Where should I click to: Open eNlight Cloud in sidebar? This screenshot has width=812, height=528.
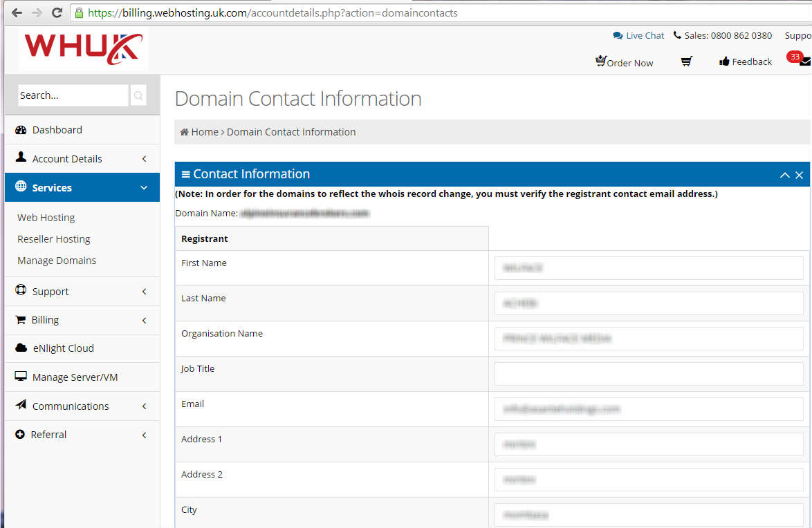tap(62, 348)
